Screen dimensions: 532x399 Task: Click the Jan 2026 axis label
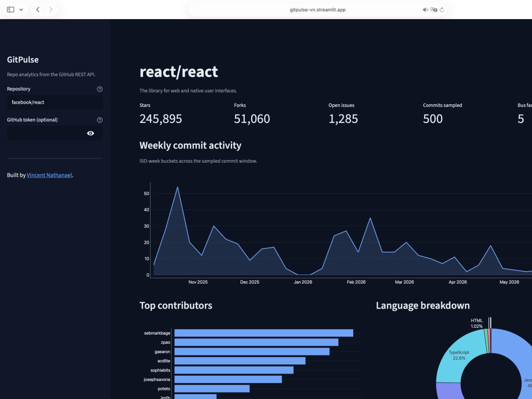(303, 282)
